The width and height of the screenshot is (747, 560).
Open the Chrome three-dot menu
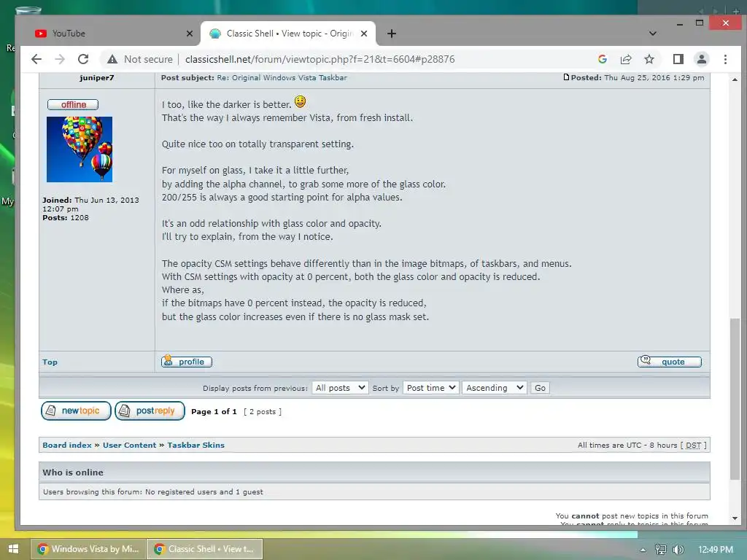(725, 59)
